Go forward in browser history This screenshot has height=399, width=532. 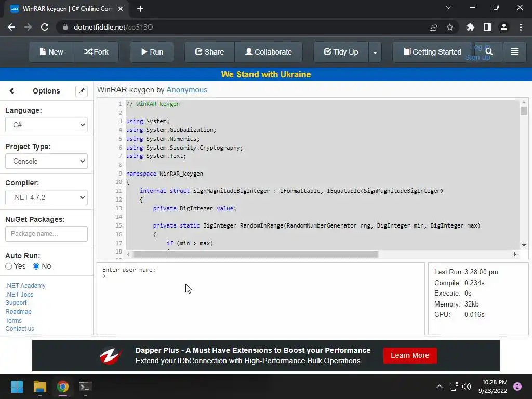[x=28, y=27]
